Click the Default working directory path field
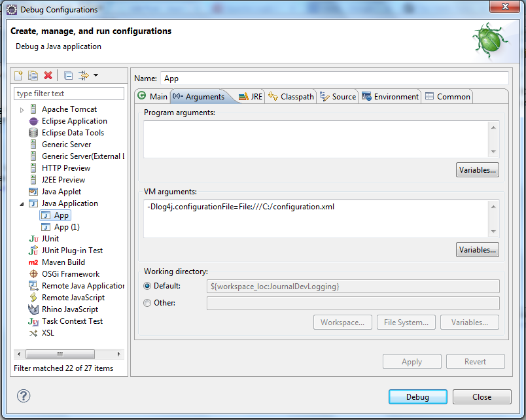The width and height of the screenshot is (526, 420). coord(353,287)
